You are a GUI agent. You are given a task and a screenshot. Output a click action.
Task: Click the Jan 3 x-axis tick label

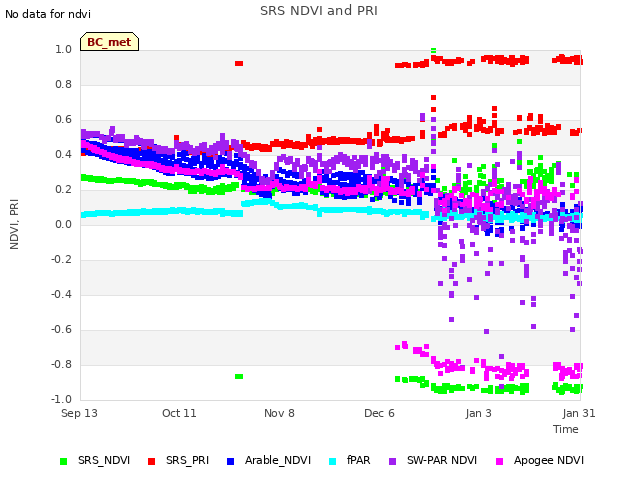pos(478,413)
